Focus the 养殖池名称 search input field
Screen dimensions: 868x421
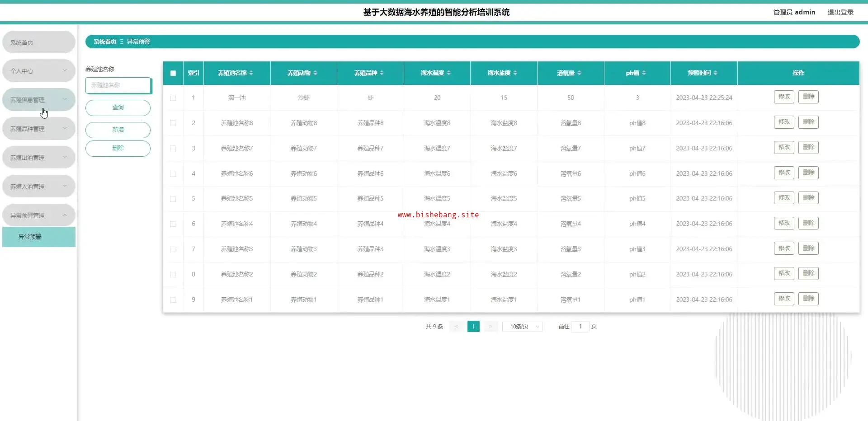(118, 85)
